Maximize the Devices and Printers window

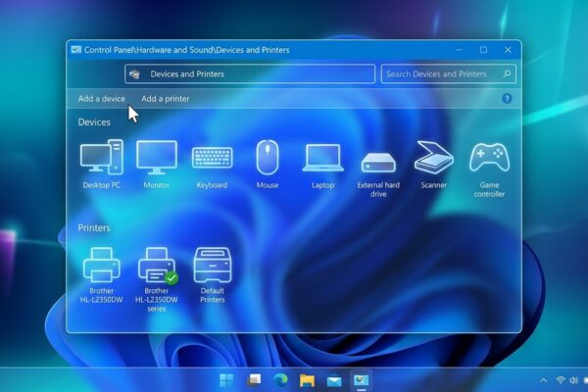point(484,50)
